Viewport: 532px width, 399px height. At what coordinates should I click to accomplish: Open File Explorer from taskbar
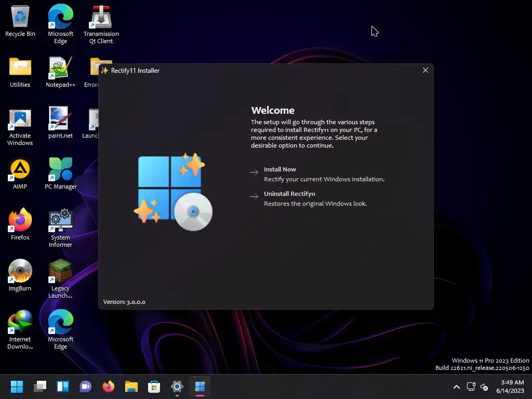131,387
